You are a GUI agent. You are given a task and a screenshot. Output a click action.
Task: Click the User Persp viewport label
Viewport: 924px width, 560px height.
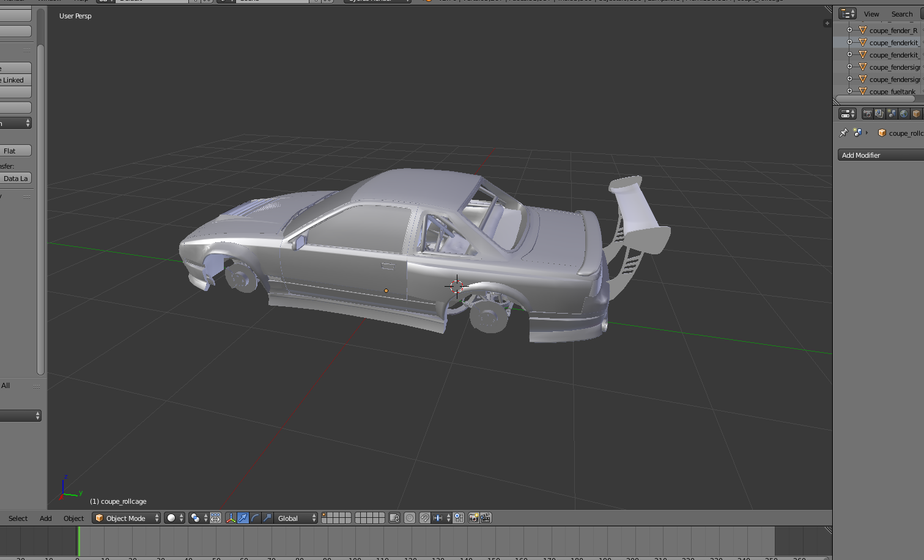click(75, 16)
